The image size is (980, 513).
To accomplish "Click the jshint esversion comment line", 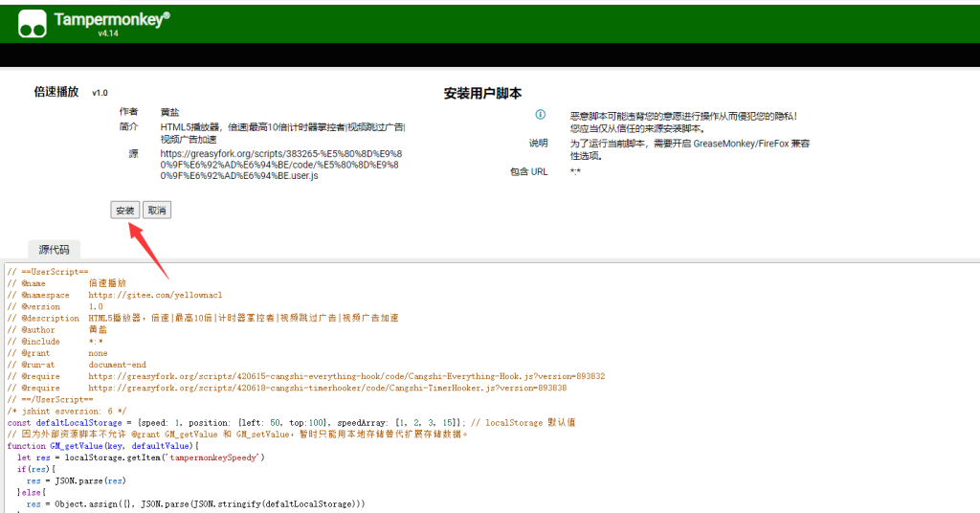I will coord(67,412).
